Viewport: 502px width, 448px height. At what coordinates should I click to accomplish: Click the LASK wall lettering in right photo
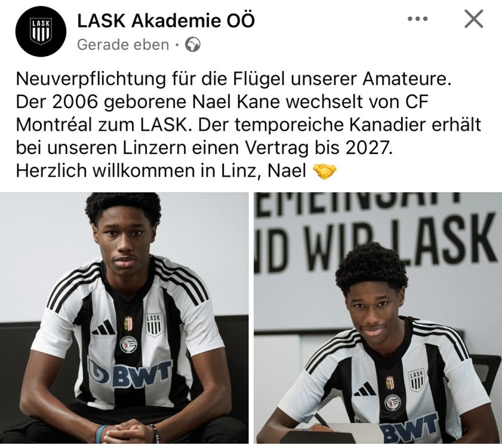[x=446, y=243]
